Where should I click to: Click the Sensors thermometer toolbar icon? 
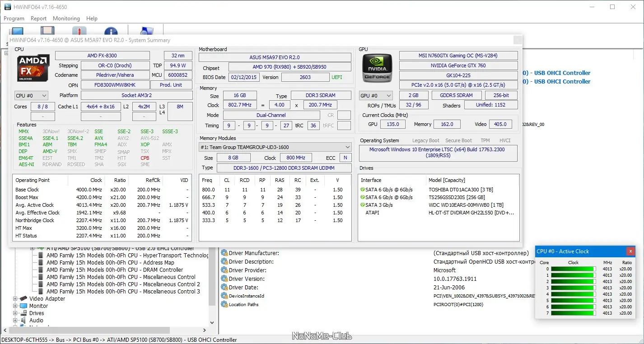[x=79, y=31]
